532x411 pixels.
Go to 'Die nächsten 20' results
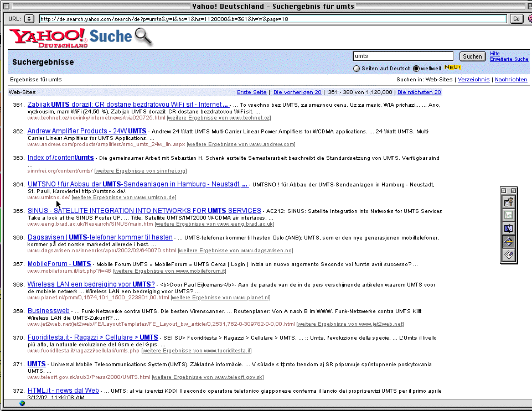(x=419, y=92)
